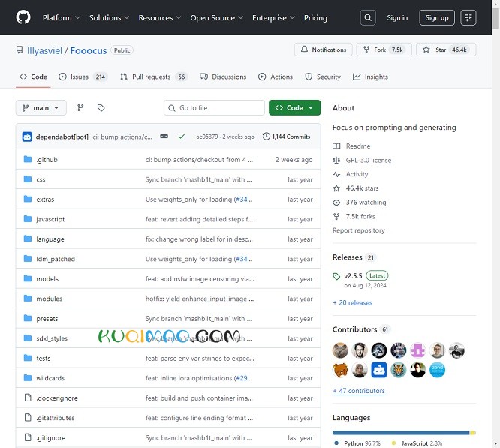Screen dimensions: 500x448
Task: Click the dependabot avatar icon
Action: point(27,137)
